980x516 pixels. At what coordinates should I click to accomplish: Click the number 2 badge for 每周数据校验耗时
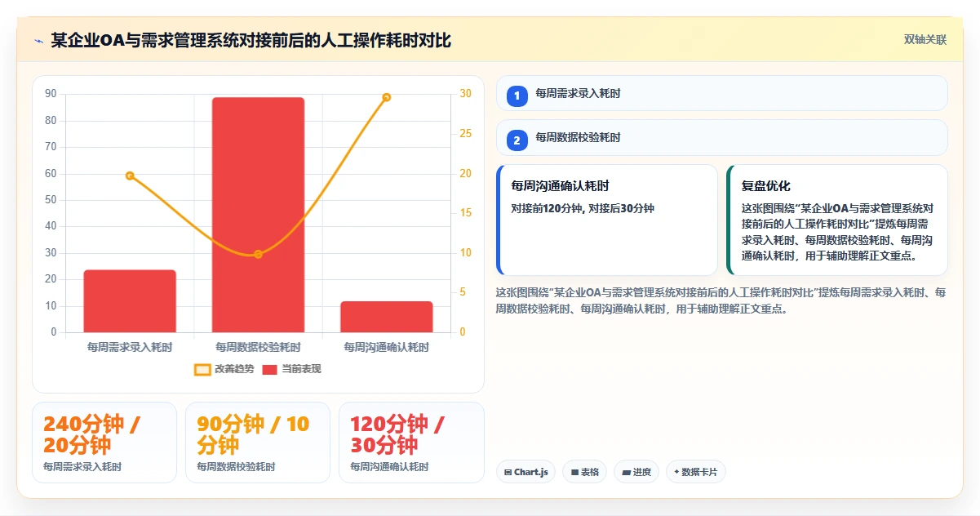(517, 140)
